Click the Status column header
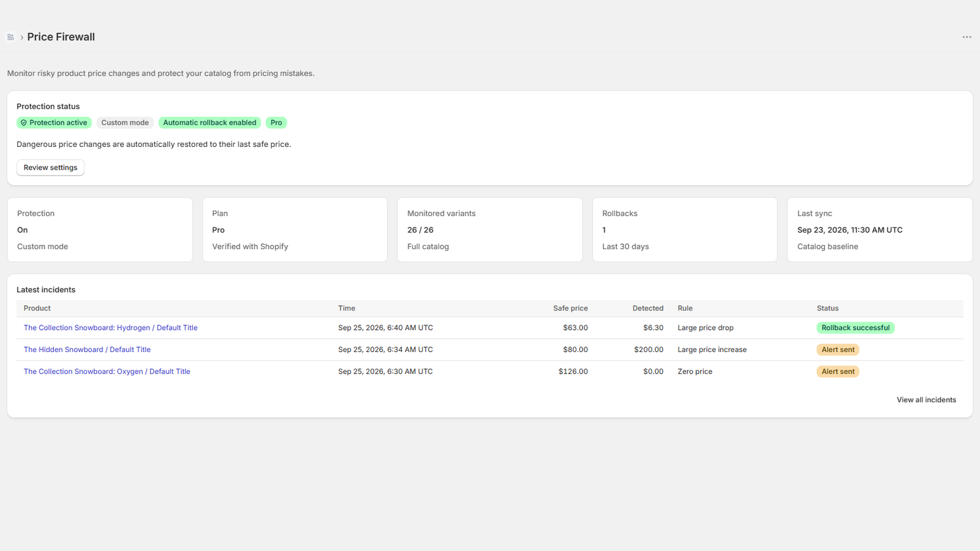The height and width of the screenshot is (551, 980). coord(827,309)
